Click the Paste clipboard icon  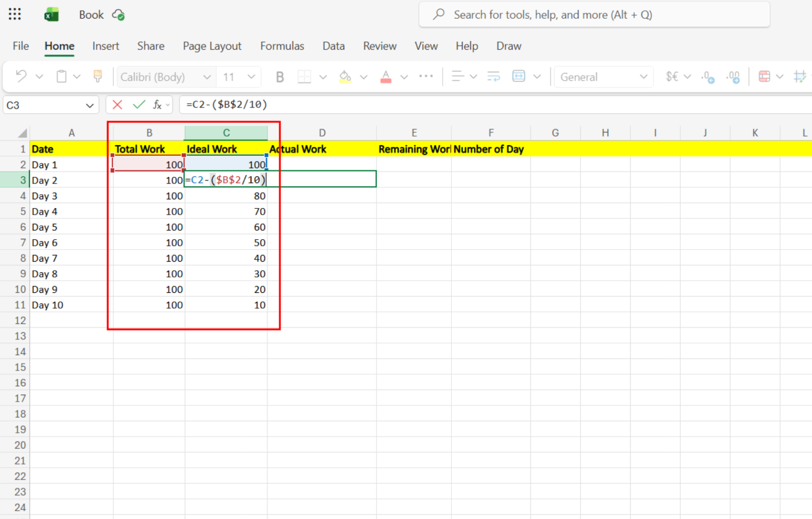(x=61, y=77)
